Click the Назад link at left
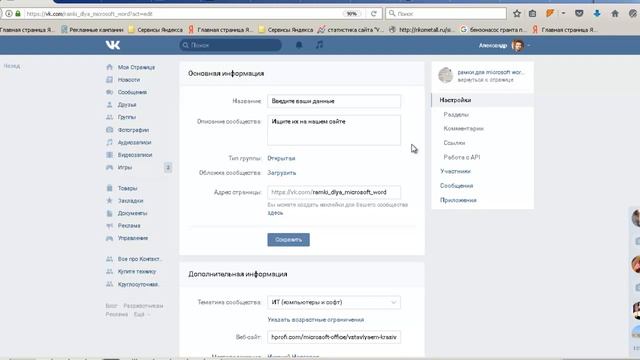The height and width of the screenshot is (360, 640). pyautogui.click(x=12, y=66)
